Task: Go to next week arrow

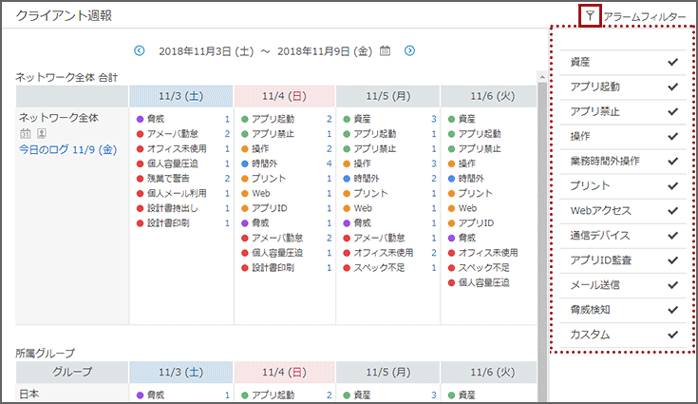Action: point(410,51)
